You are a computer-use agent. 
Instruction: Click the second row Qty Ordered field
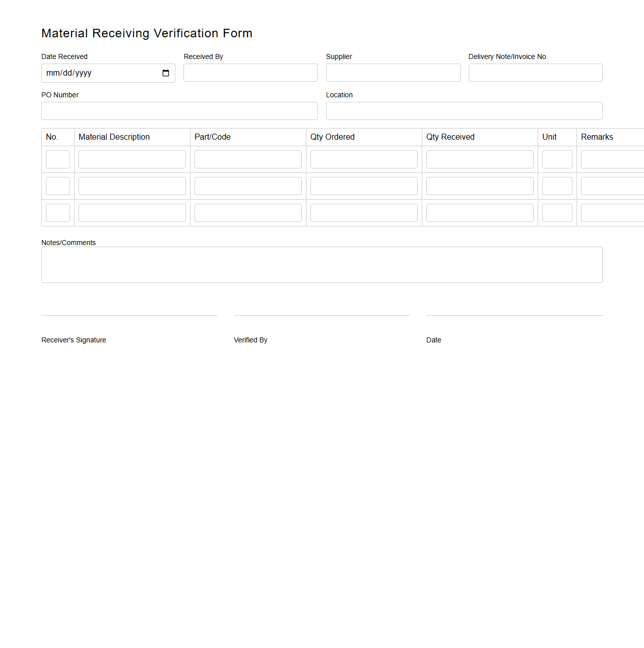[x=364, y=186]
